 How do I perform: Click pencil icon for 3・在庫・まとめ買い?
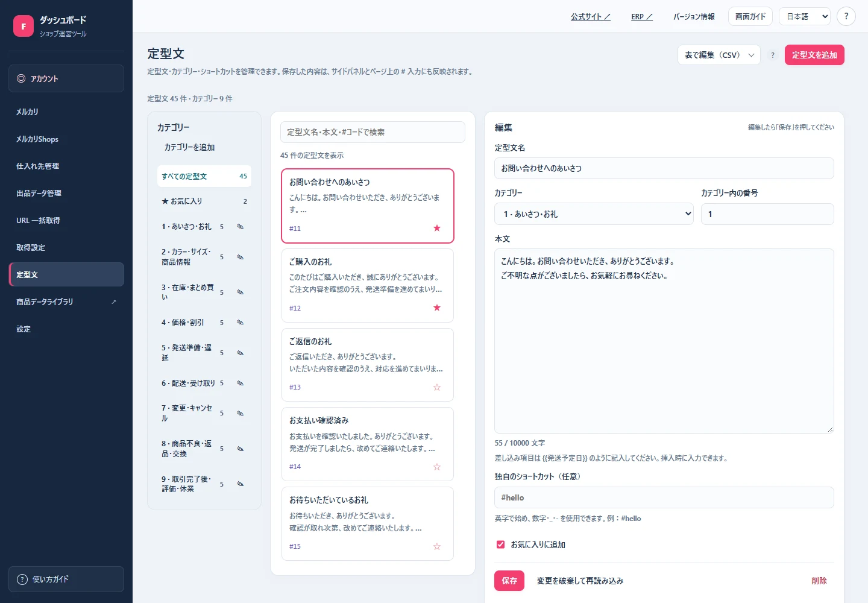pyautogui.click(x=240, y=292)
